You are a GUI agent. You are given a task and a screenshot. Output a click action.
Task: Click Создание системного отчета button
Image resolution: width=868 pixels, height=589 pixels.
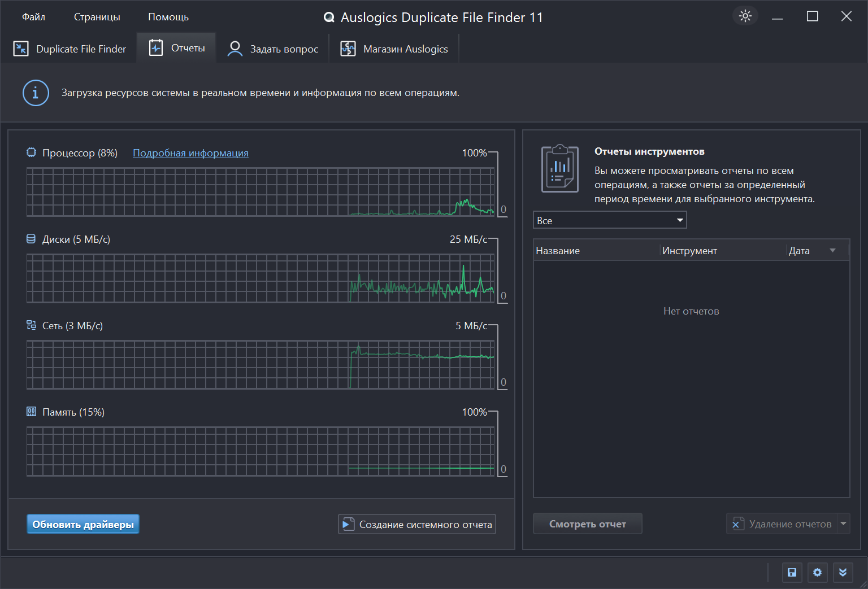pos(416,524)
